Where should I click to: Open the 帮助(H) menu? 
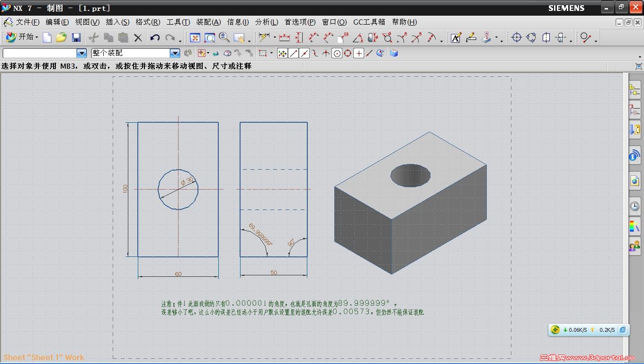pos(404,22)
